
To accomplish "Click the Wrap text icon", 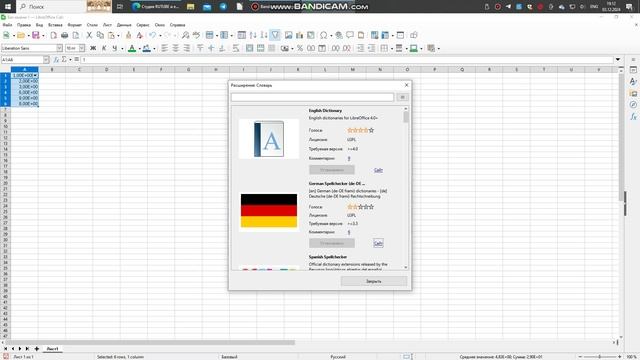I will pyautogui.click(x=236, y=48).
